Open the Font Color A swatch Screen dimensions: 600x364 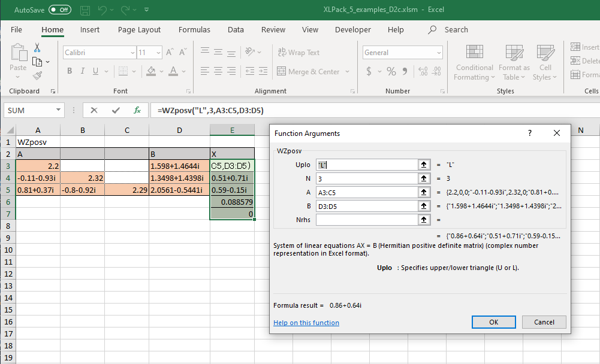[173, 71]
